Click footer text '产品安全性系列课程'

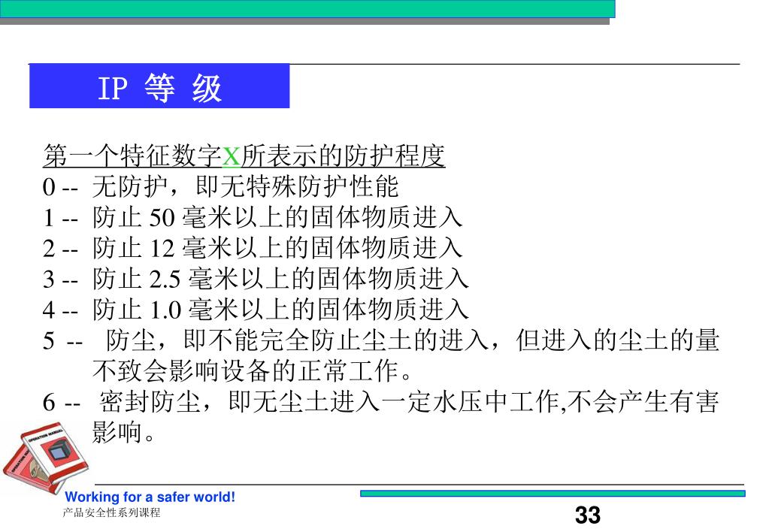coord(112,513)
